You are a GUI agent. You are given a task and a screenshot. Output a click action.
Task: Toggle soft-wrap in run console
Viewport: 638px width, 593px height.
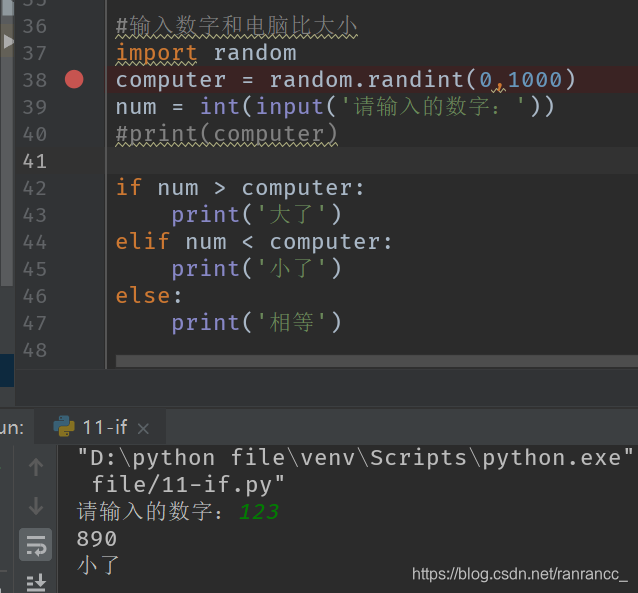[36, 545]
